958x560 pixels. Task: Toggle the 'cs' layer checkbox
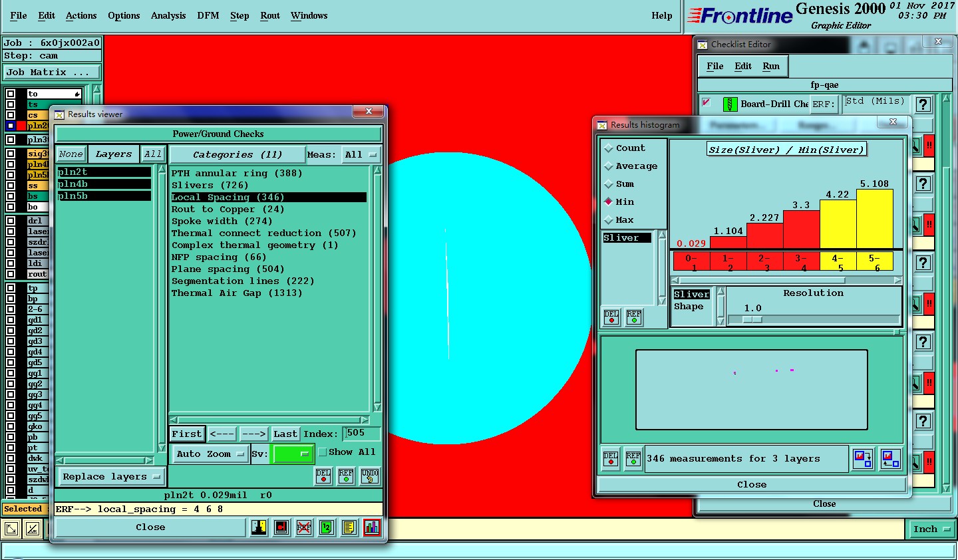11,115
